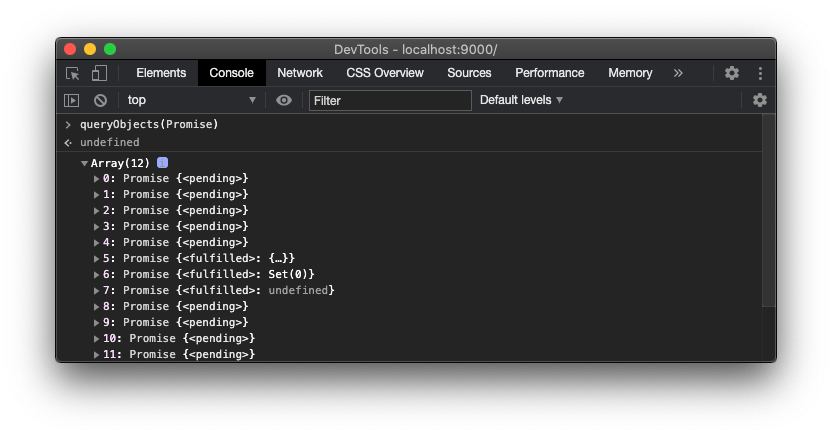Screen dimensions: 832x436
Task: Create live expression with eye icon
Action: tap(284, 100)
